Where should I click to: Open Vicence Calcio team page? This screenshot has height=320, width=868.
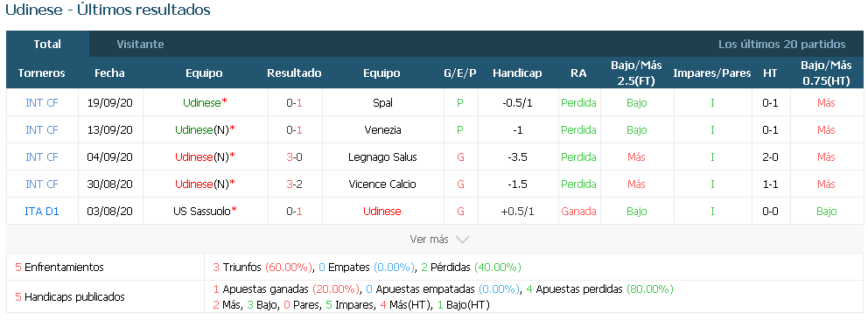tap(382, 184)
